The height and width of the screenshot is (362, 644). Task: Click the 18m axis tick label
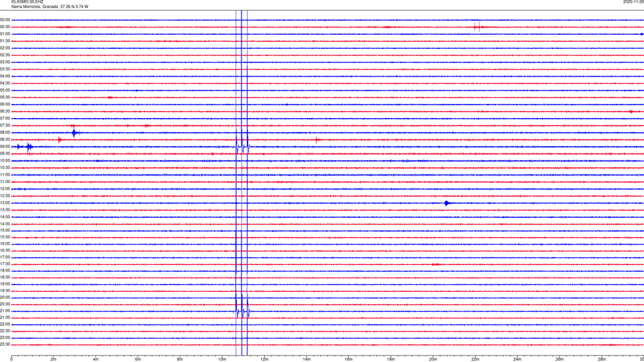pyautogui.click(x=391, y=359)
